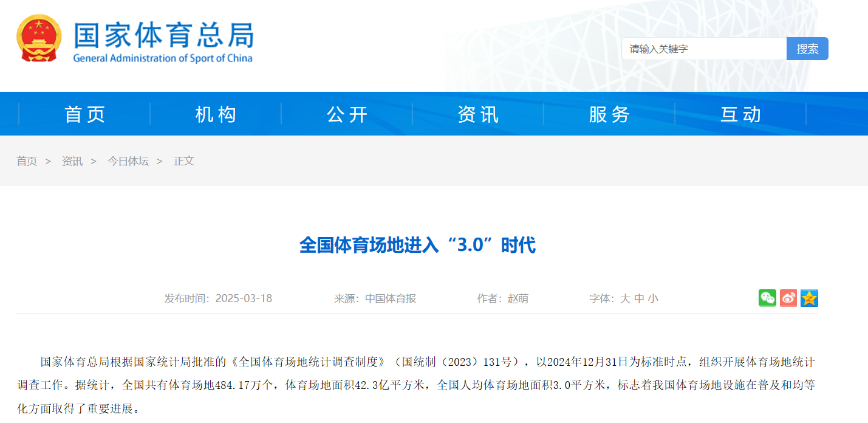Set font size to 小
The width and height of the screenshot is (868, 423).
click(x=653, y=298)
